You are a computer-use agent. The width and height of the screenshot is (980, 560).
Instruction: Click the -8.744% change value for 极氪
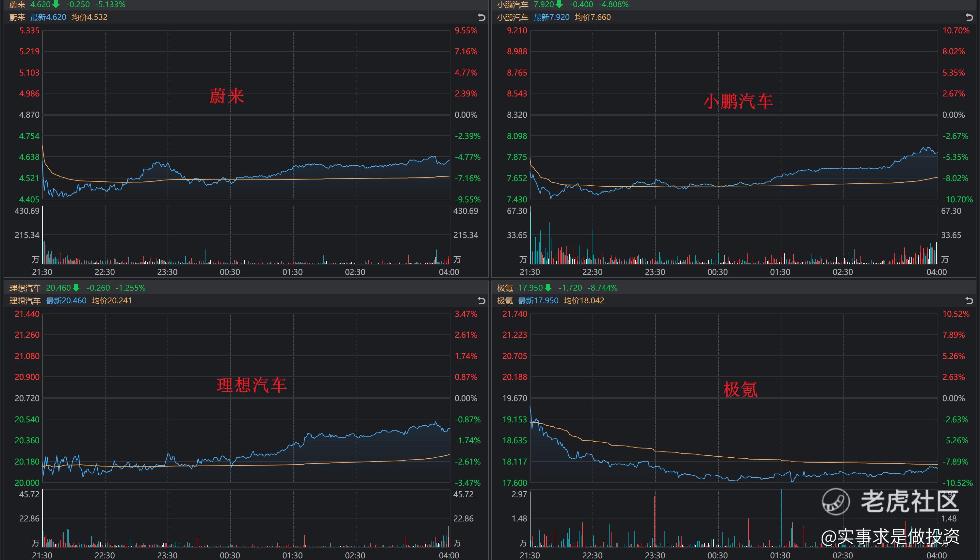(x=602, y=288)
